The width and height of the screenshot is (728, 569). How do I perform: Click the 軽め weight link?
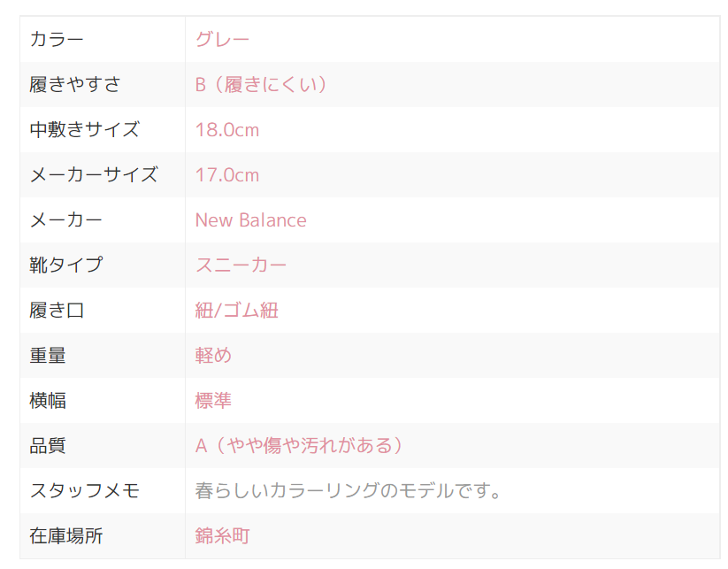click(213, 356)
